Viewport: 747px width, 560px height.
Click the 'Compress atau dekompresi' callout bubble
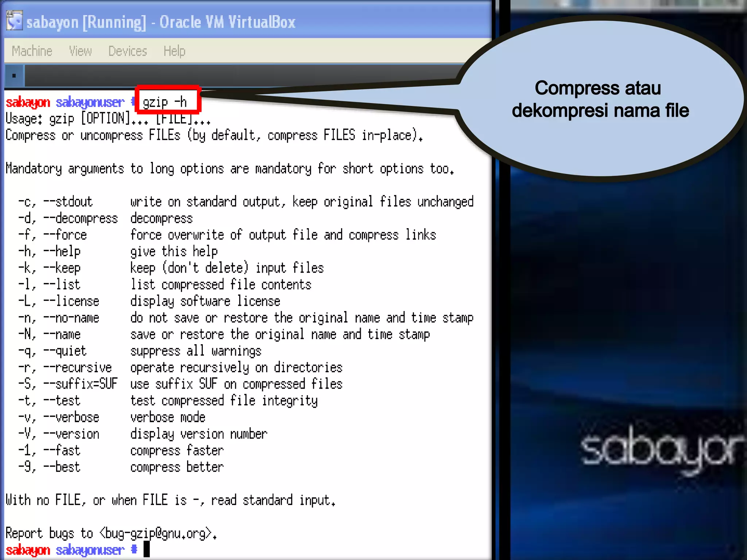coord(600,99)
